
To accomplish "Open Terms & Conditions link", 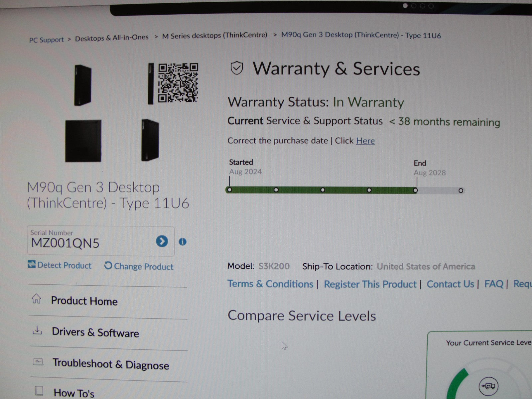I will tap(270, 284).
